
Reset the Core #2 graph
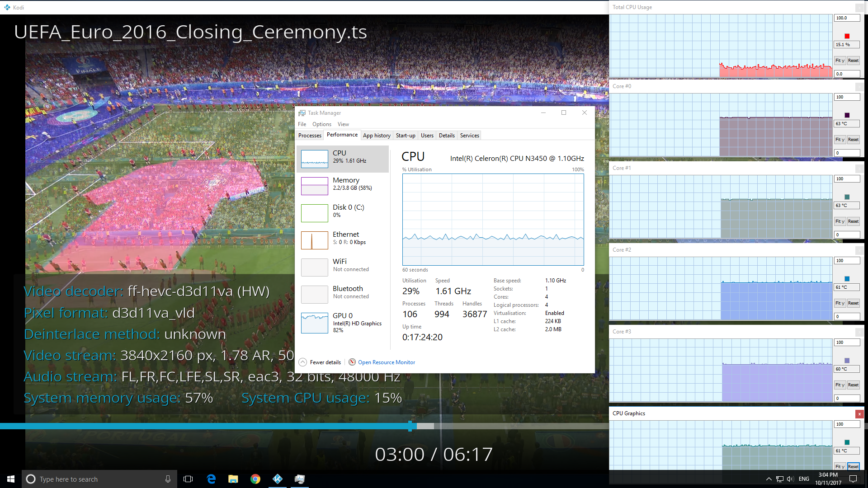tap(853, 303)
